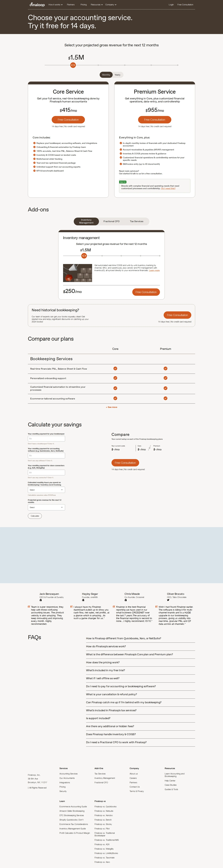Switch to the Tax Services add-on tab

pyautogui.click(x=137, y=221)
